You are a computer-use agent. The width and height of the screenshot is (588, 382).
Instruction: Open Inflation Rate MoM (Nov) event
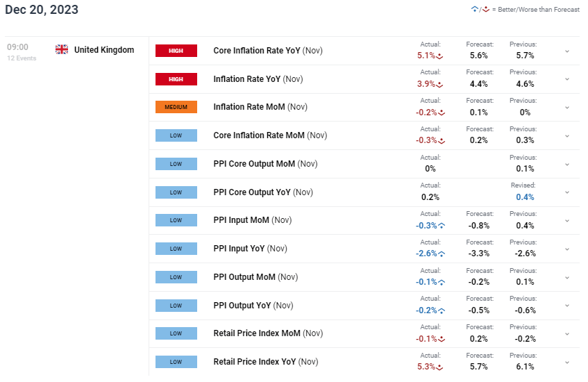coord(260,107)
